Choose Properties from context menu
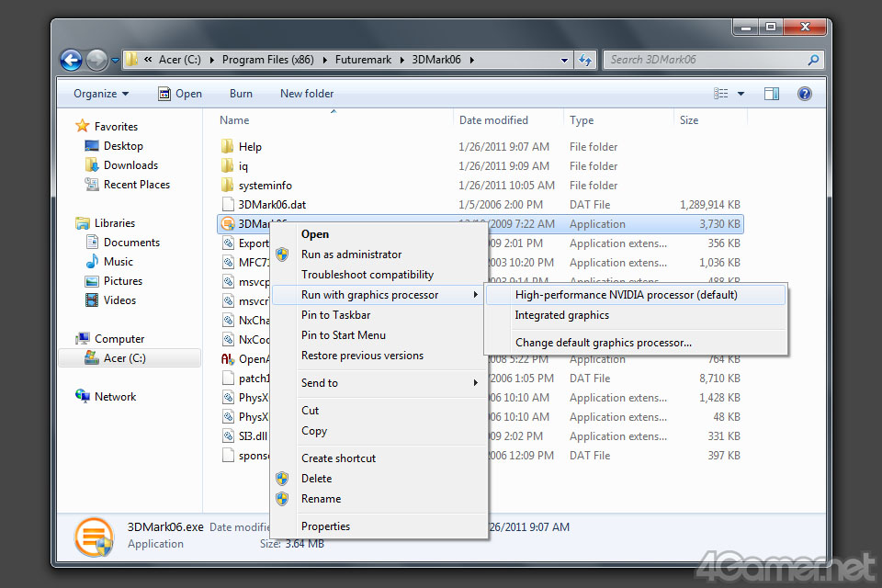Screen dimensions: 882x588 click(x=325, y=526)
